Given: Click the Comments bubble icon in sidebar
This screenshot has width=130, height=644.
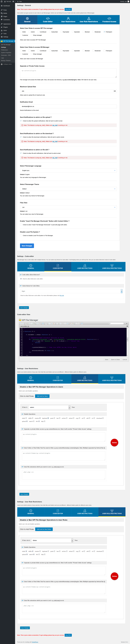Looking at the screenshot, I should [2, 20].
